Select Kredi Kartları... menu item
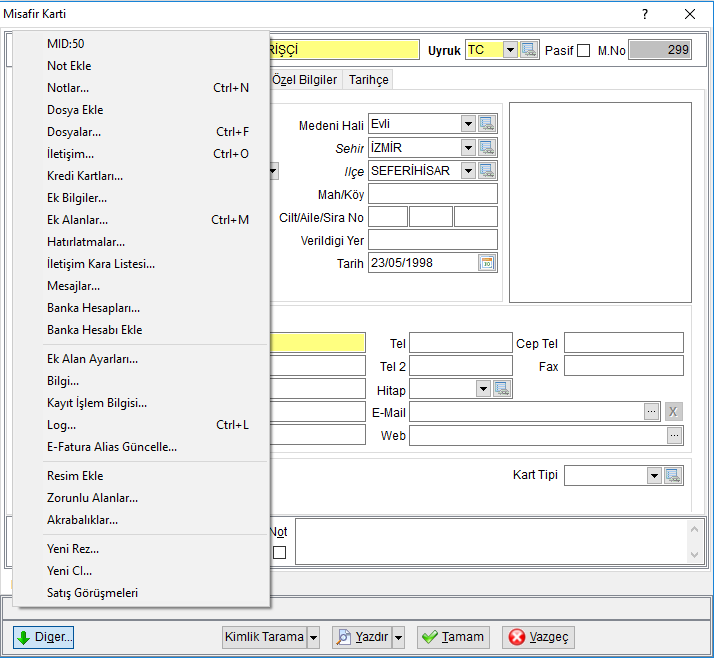This screenshot has height=658, width=714. [141, 176]
